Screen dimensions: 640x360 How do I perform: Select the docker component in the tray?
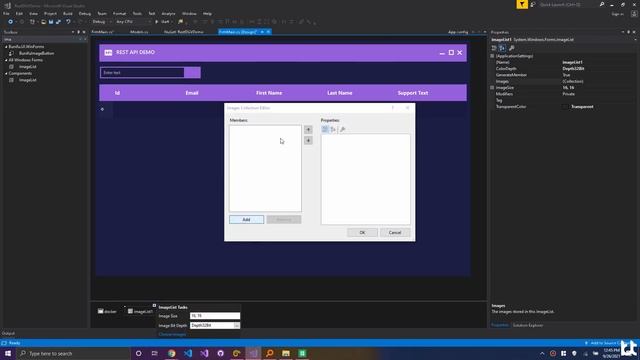tap(107, 311)
